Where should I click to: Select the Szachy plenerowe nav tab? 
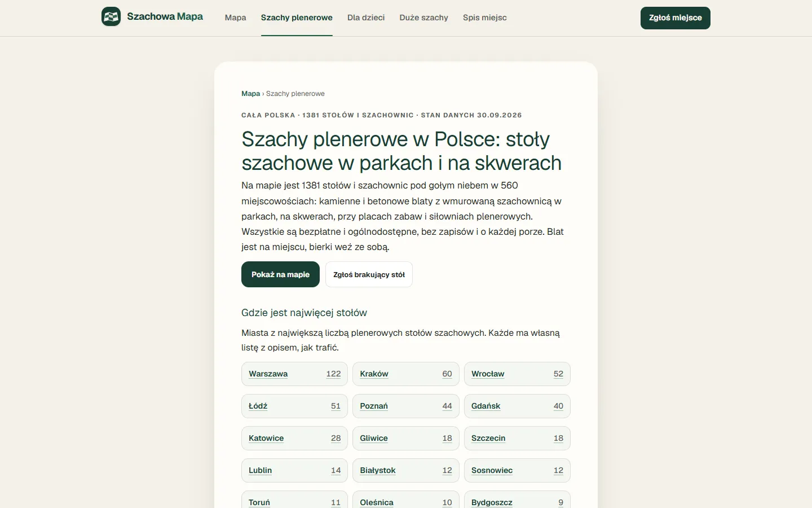[x=297, y=17]
